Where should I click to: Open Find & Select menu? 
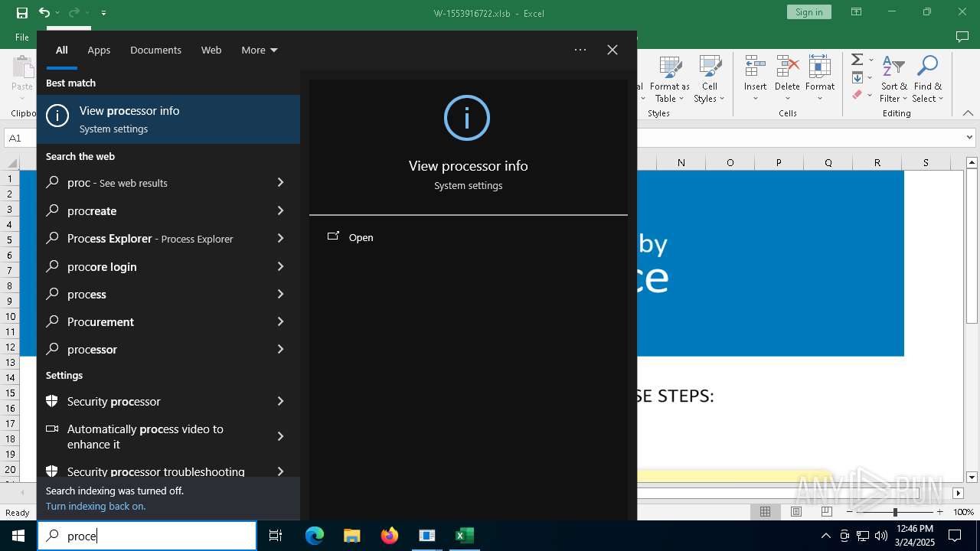pos(928,80)
